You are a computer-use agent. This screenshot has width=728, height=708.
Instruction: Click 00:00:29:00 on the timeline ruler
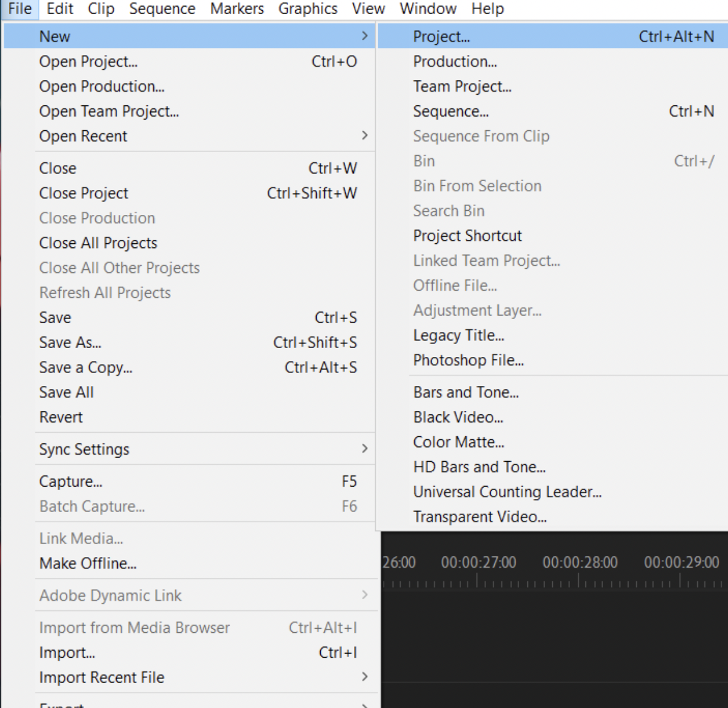(682, 562)
